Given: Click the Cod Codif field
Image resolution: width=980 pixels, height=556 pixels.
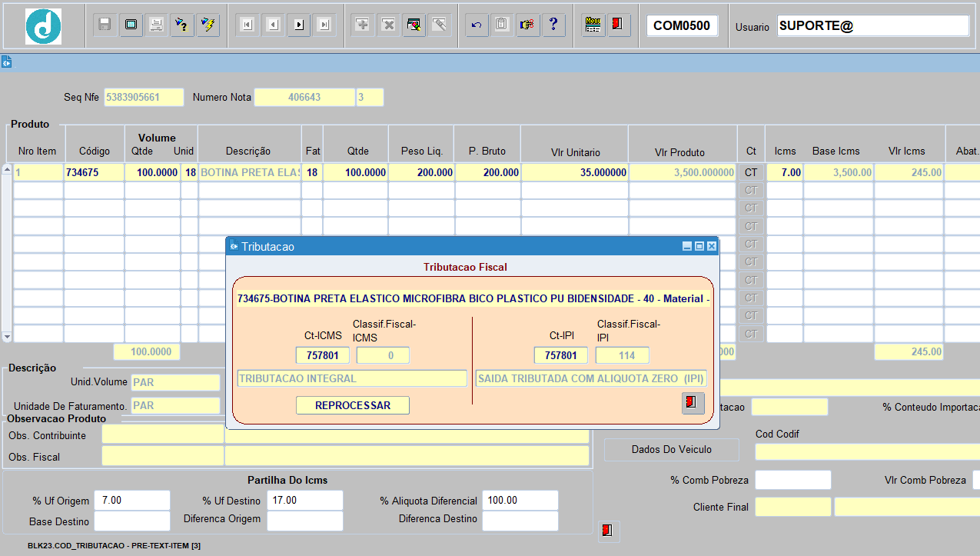Looking at the screenshot, I should coord(867,451).
